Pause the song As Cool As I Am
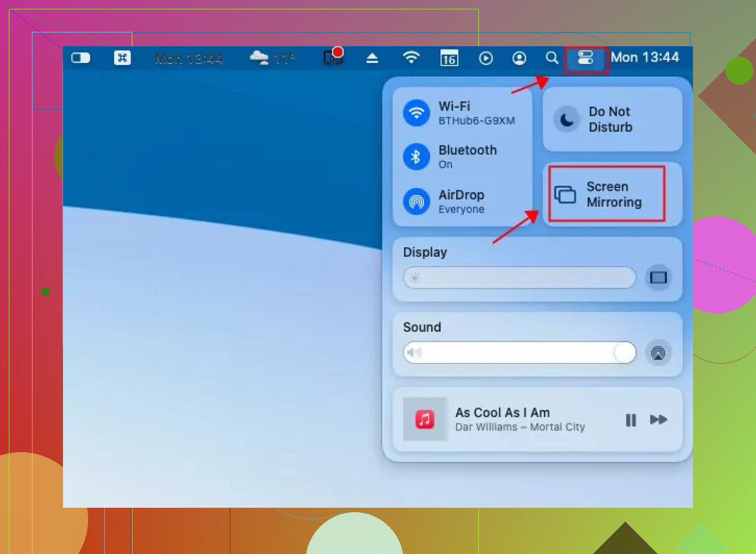Image resolution: width=756 pixels, height=554 pixels. 630,420
